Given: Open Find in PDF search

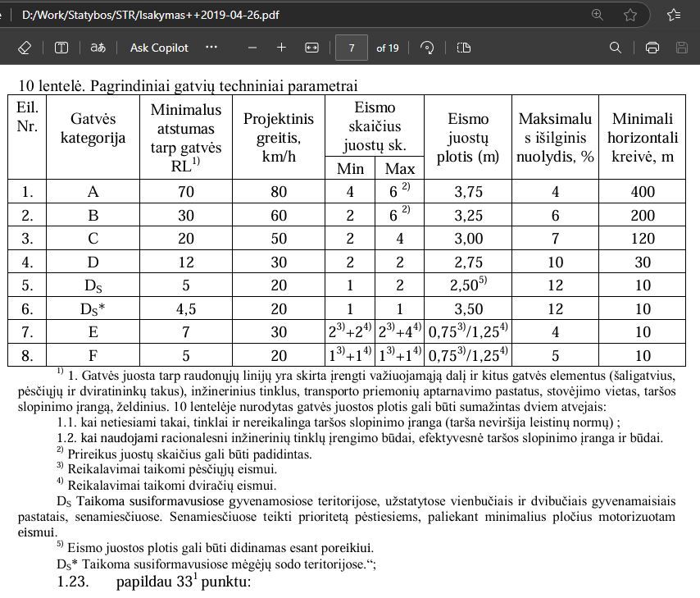Looking at the screenshot, I should click(616, 48).
